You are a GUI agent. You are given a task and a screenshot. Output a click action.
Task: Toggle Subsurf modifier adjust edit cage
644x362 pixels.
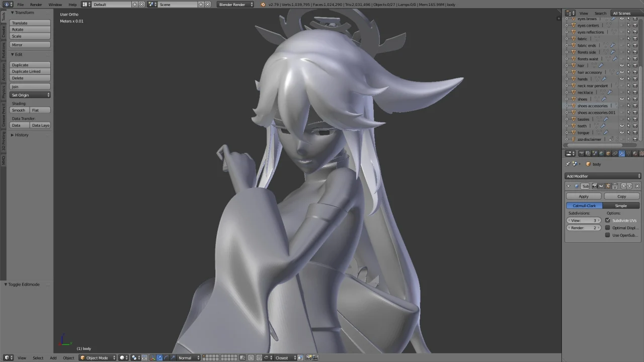[615, 186]
